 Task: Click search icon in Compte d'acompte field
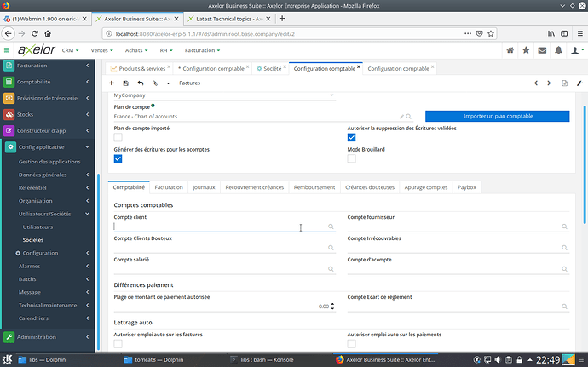[x=564, y=269]
